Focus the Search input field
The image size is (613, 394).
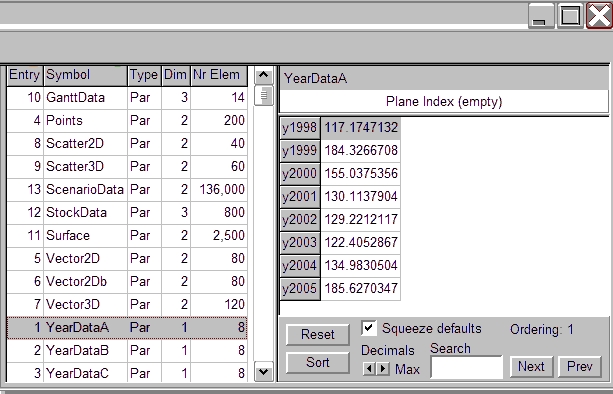466,367
